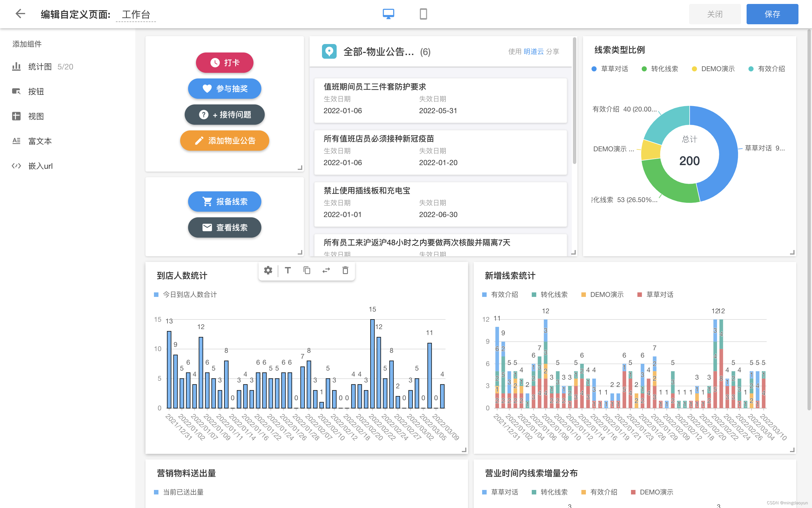Viewport: 812px width, 508px height.
Task: Click the page vertical scrollbar
Action: pyautogui.click(x=809, y=220)
